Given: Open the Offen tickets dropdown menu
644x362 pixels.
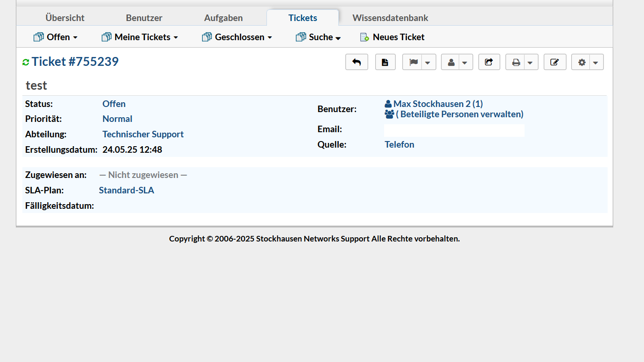Looking at the screenshot, I should tap(56, 37).
